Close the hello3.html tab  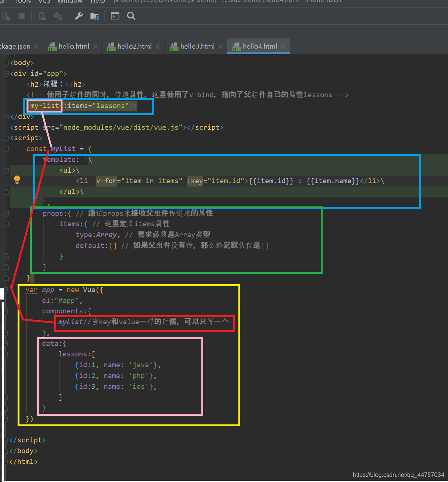point(220,46)
